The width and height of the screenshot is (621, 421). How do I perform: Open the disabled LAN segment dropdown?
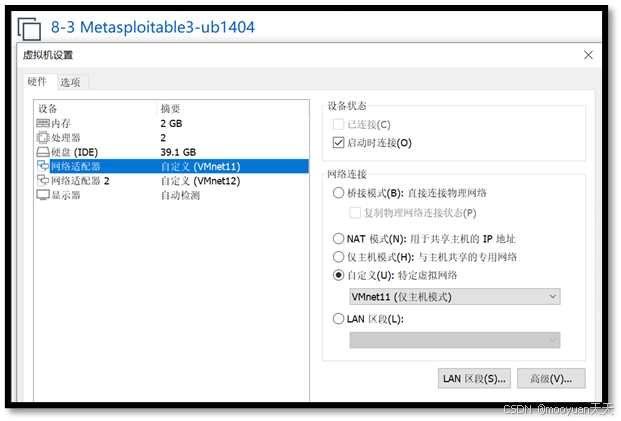455,340
